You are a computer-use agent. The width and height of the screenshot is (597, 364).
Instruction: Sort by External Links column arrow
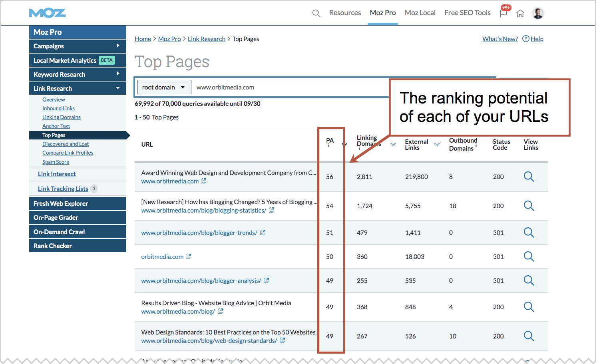point(437,145)
